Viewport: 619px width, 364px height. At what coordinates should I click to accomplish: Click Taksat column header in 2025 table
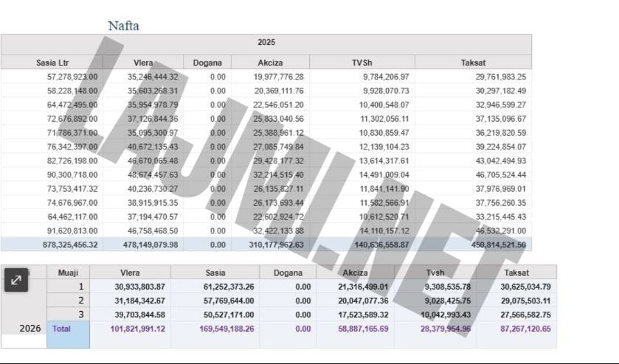click(x=473, y=63)
